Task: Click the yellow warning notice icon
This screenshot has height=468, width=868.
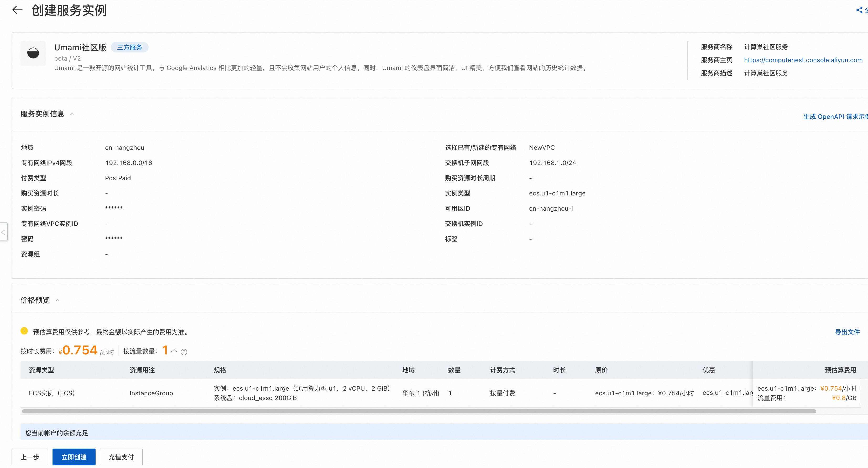Action: point(24,331)
